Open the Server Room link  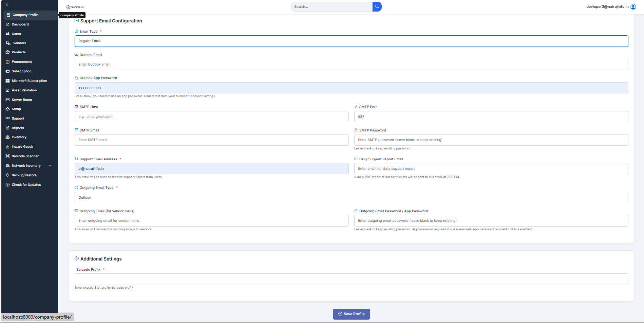coord(22,100)
